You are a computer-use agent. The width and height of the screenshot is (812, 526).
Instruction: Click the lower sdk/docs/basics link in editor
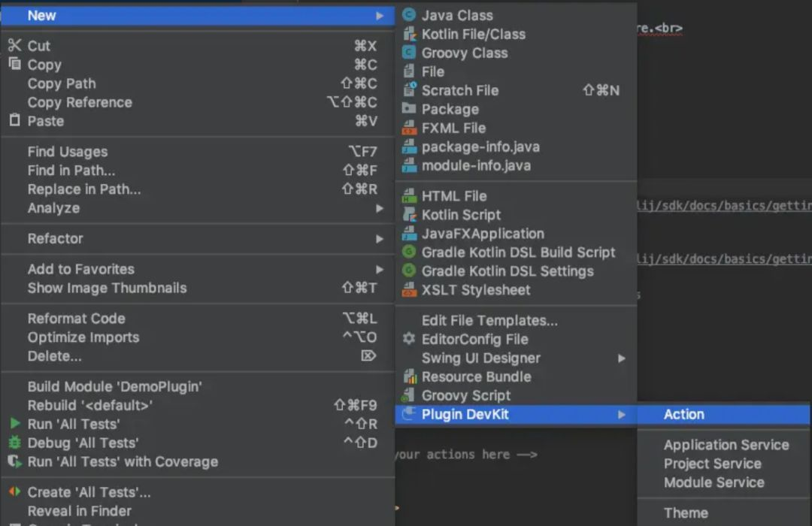(x=724, y=258)
